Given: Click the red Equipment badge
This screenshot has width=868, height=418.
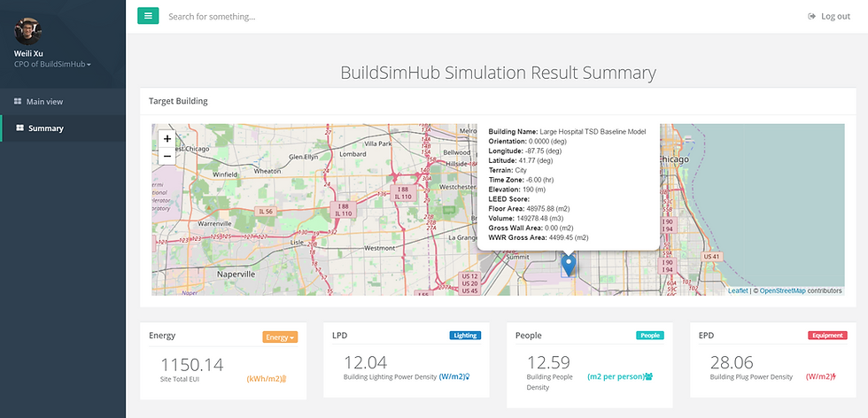Looking at the screenshot, I should point(827,335).
